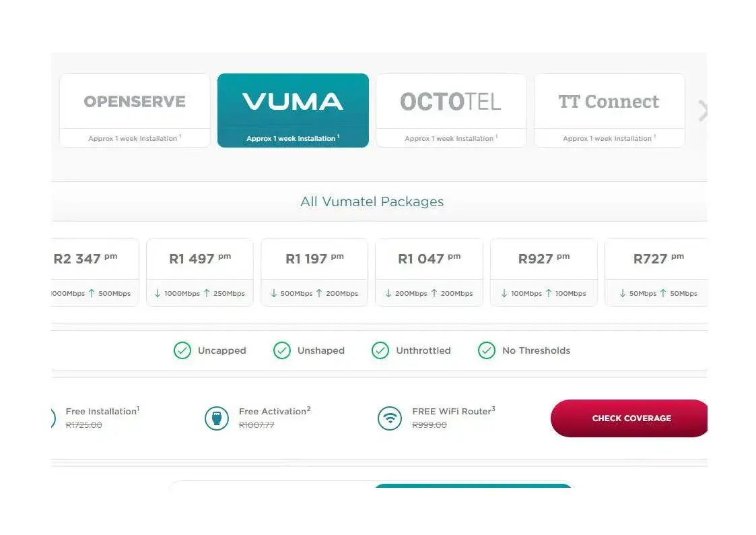Select the R2 347 pm package
Image resolution: width=756 pixels, height=535 pixels.
pyautogui.click(x=95, y=272)
